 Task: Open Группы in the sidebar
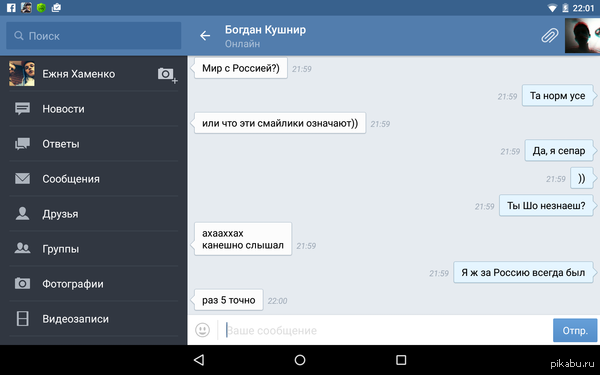[x=94, y=249]
